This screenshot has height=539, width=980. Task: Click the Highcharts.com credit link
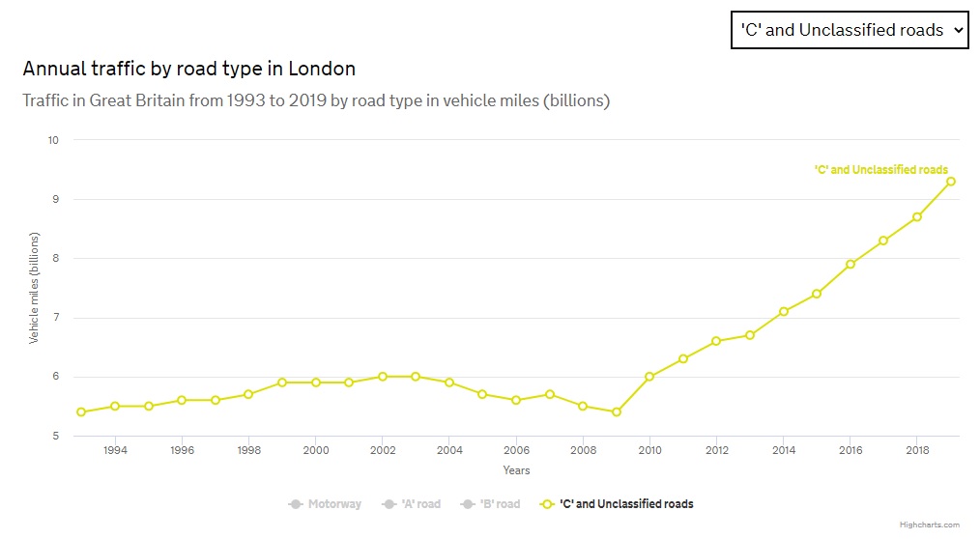[x=930, y=525]
